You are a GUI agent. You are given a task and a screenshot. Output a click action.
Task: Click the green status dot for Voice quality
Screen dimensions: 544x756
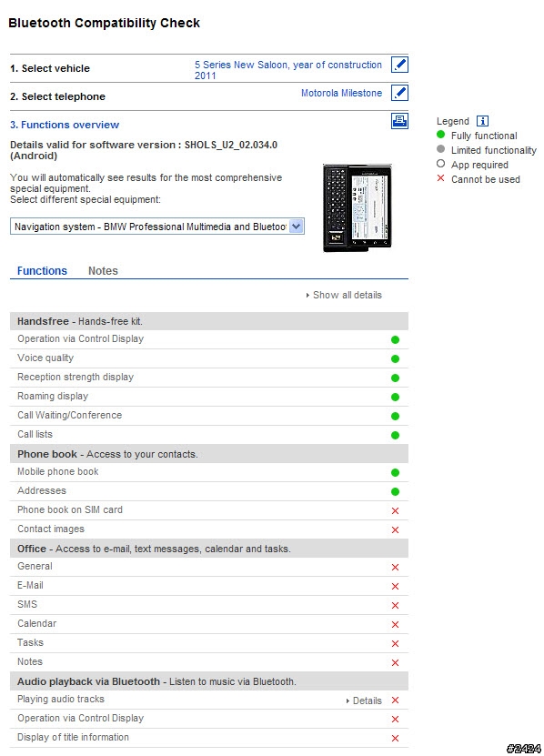pyautogui.click(x=395, y=358)
